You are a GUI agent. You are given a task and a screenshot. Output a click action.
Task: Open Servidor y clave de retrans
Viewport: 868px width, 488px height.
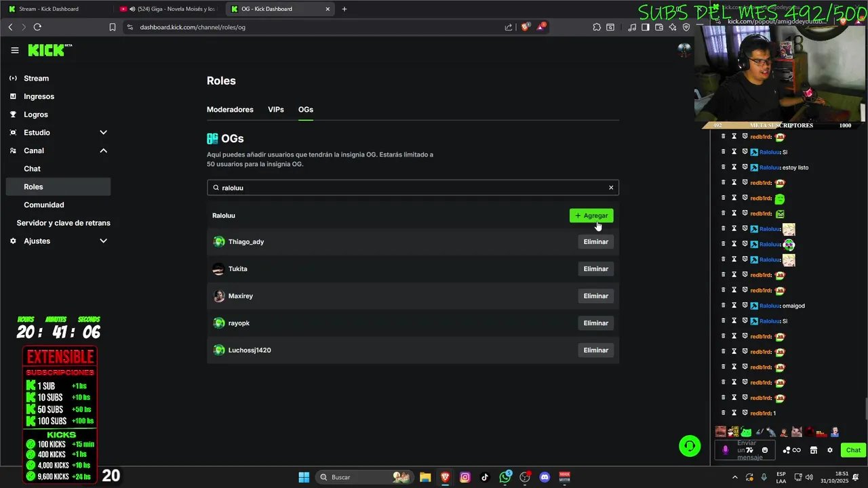tap(63, 223)
